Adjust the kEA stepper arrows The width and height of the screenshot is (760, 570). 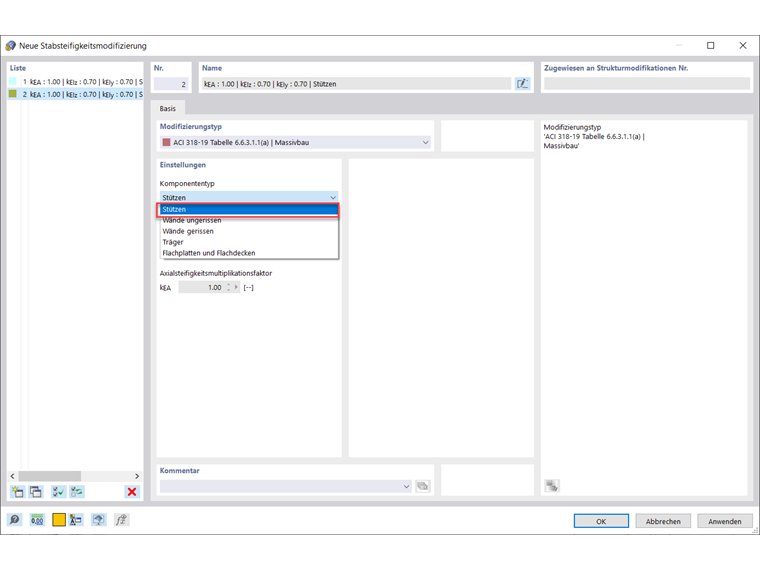click(229, 287)
